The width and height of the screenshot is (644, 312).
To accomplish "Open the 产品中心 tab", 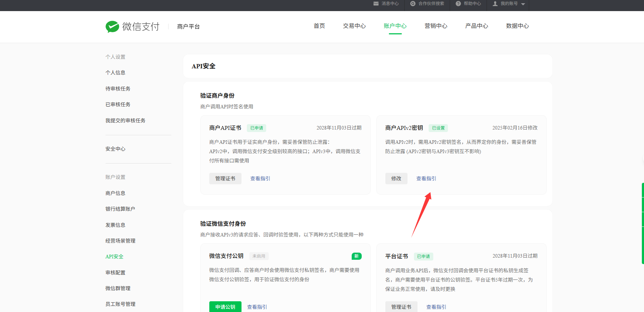I will (x=477, y=26).
